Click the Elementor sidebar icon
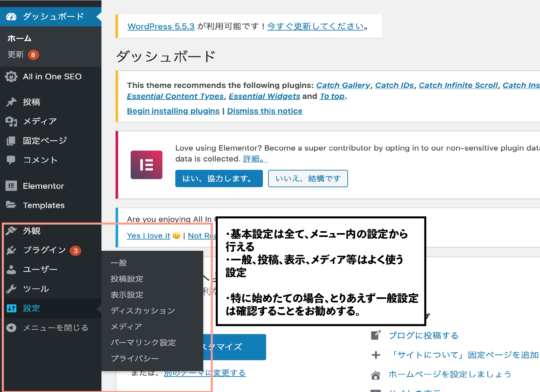The width and height of the screenshot is (540, 392). 11,186
